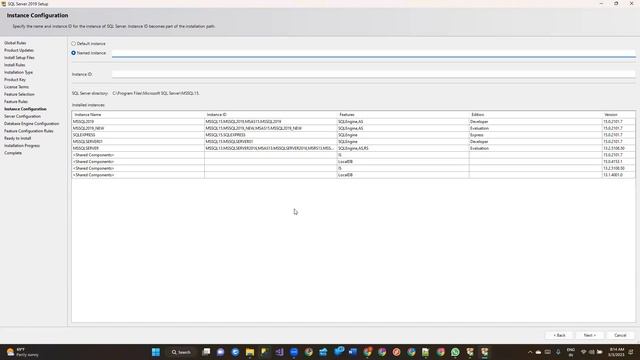Viewport: 640px width, 360px height.
Task: Open WhatsApp from the taskbar
Action: [x=455, y=352]
